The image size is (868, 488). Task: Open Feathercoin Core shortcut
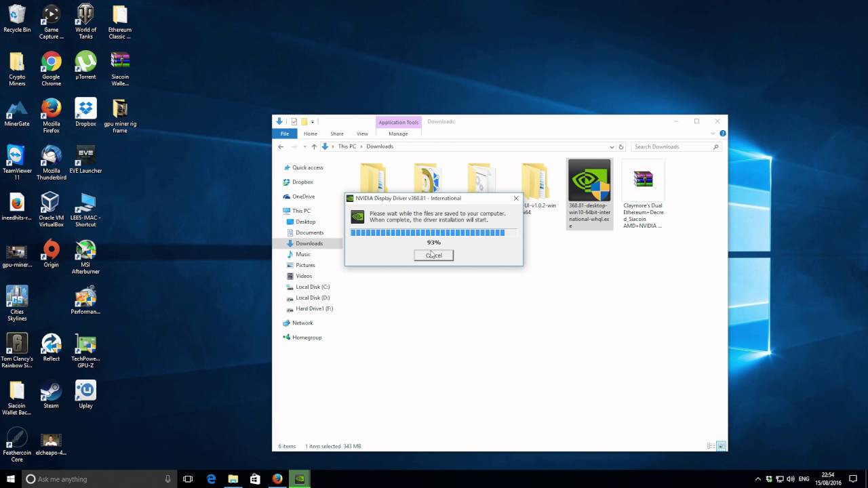tap(17, 444)
